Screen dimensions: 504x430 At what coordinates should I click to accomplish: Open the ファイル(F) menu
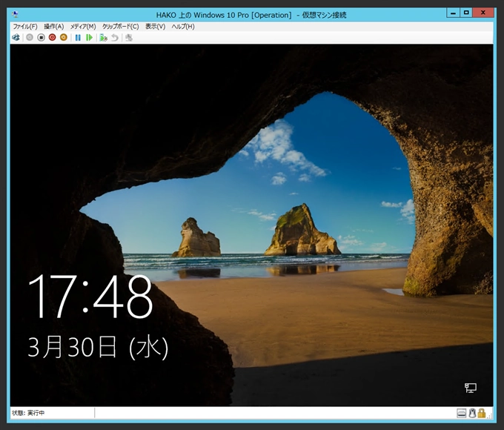[x=25, y=27]
